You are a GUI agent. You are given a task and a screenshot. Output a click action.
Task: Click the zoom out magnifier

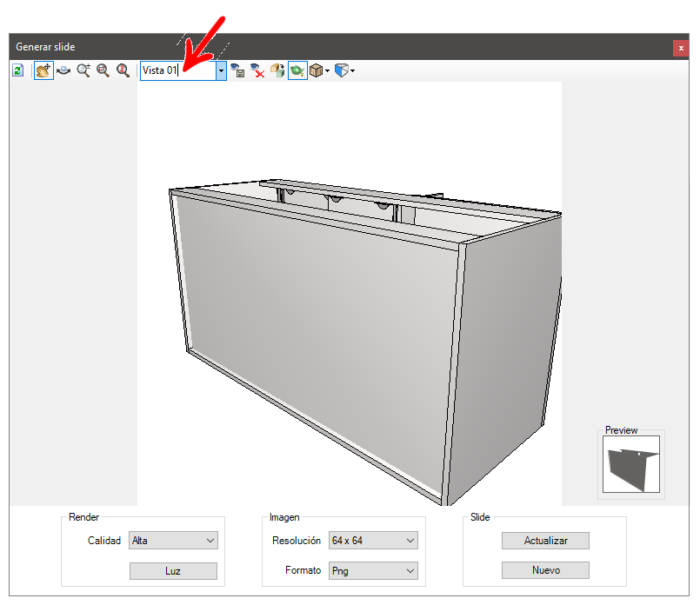point(103,71)
